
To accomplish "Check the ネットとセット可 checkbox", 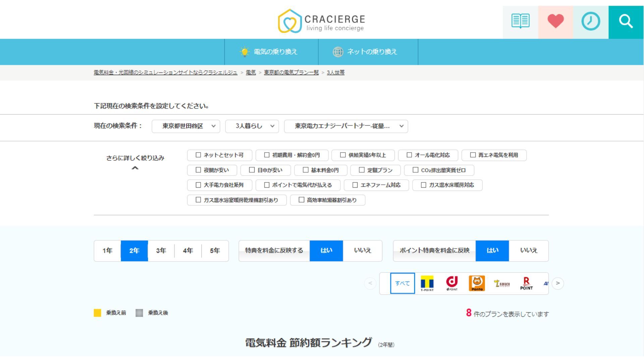I will click(198, 155).
